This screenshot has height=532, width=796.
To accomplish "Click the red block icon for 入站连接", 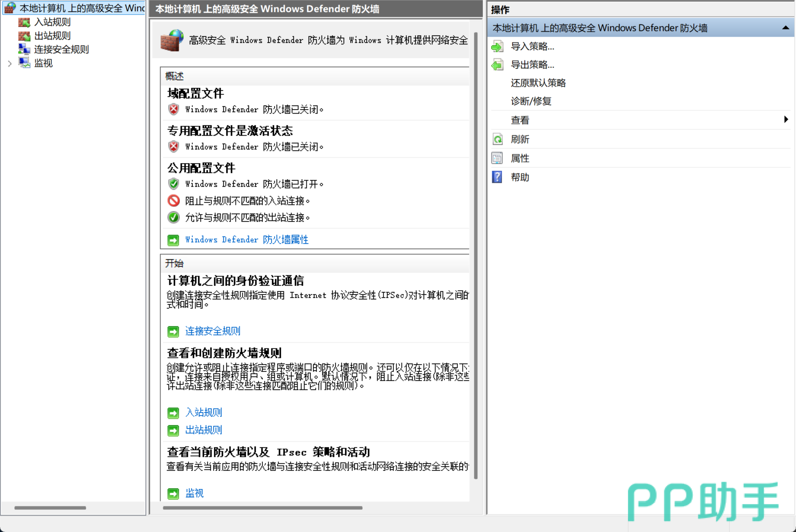I will click(174, 201).
